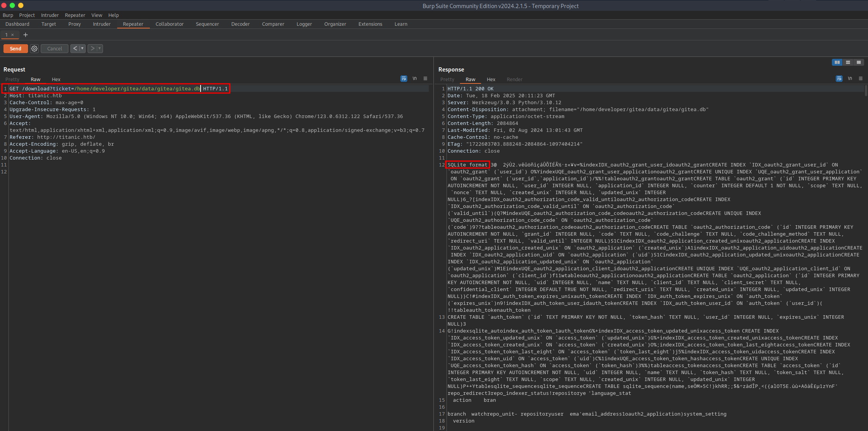The image size is (868, 431).
Task: Open the View menu
Action: pyautogui.click(x=97, y=15)
